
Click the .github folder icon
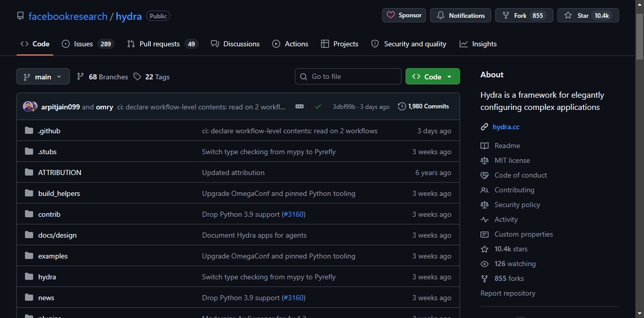29,131
